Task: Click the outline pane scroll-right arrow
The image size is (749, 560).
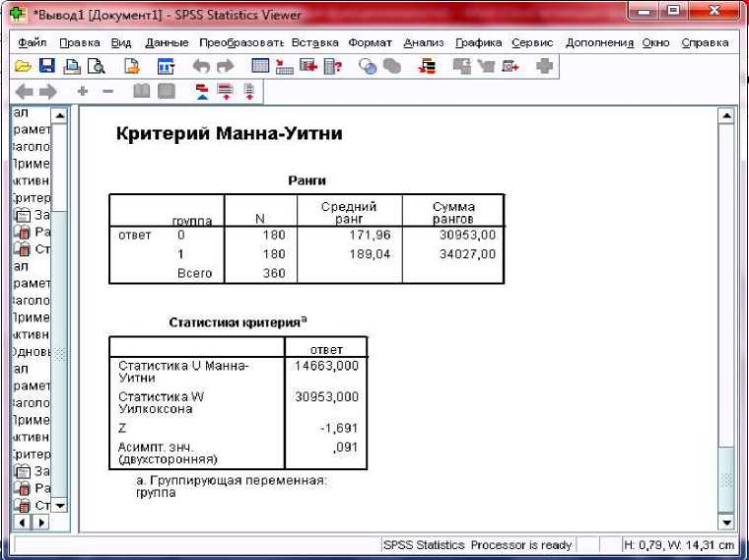Action: 41,523
